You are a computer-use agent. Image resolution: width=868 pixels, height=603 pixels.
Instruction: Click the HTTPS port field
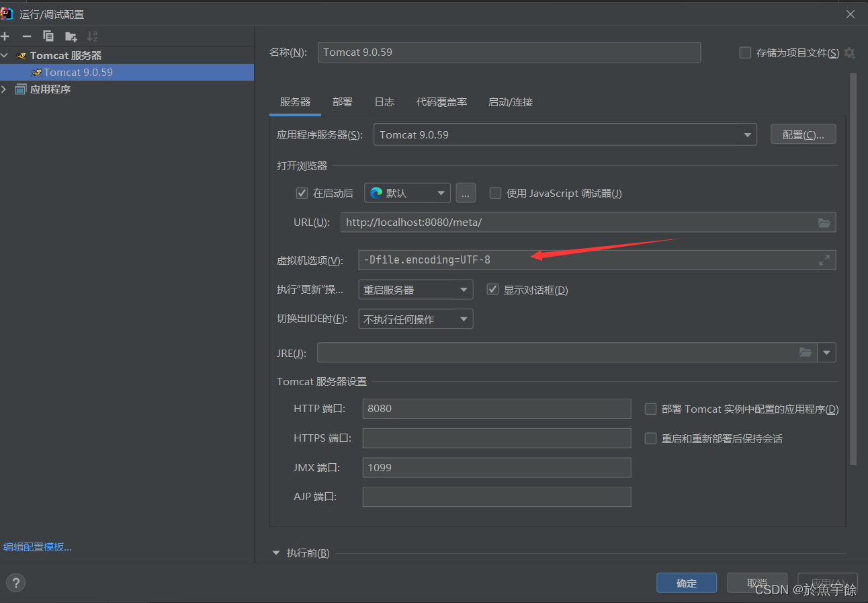click(496, 438)
